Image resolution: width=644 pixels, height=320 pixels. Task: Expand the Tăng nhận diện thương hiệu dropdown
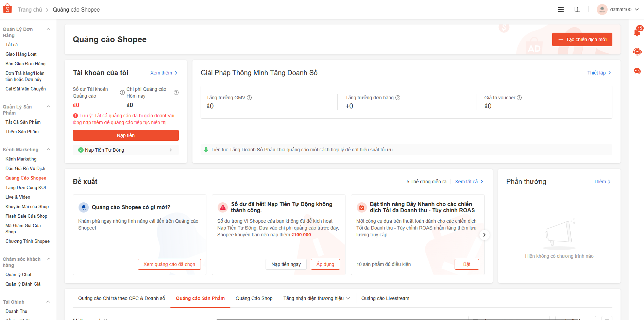[x=317, y=298]
